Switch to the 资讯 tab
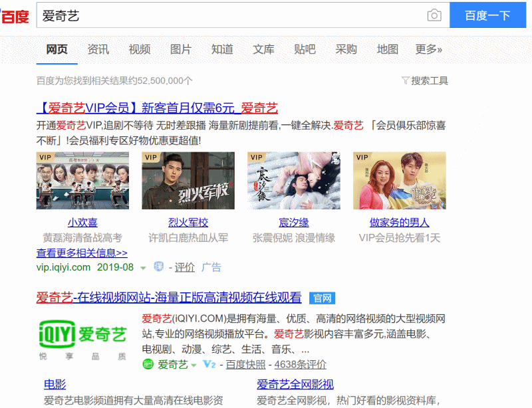532x408 pixels. [98, 49]
